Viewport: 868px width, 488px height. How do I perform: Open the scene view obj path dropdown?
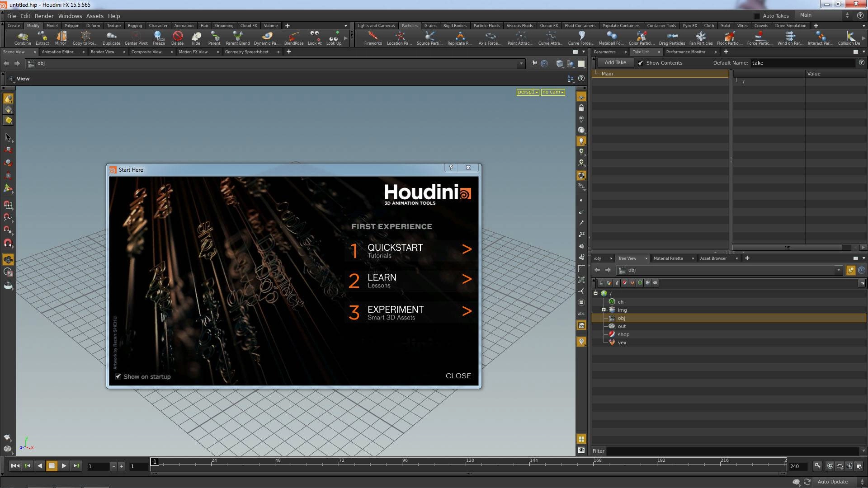[521, 64]
